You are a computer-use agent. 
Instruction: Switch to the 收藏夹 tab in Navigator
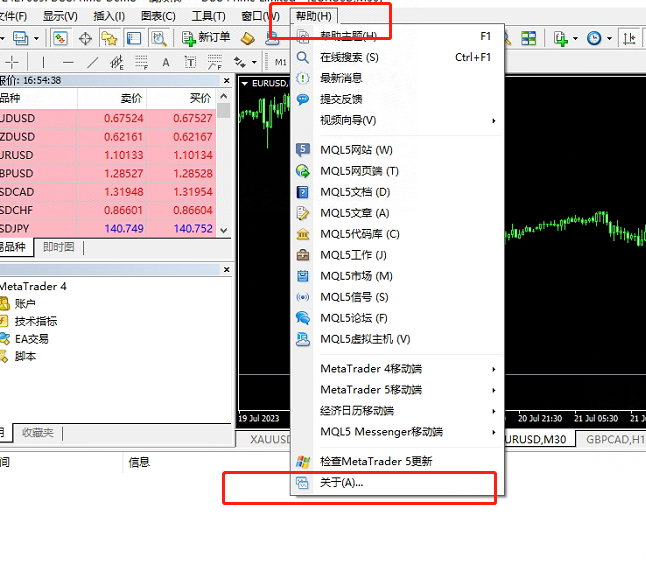[x=37, y=432]
